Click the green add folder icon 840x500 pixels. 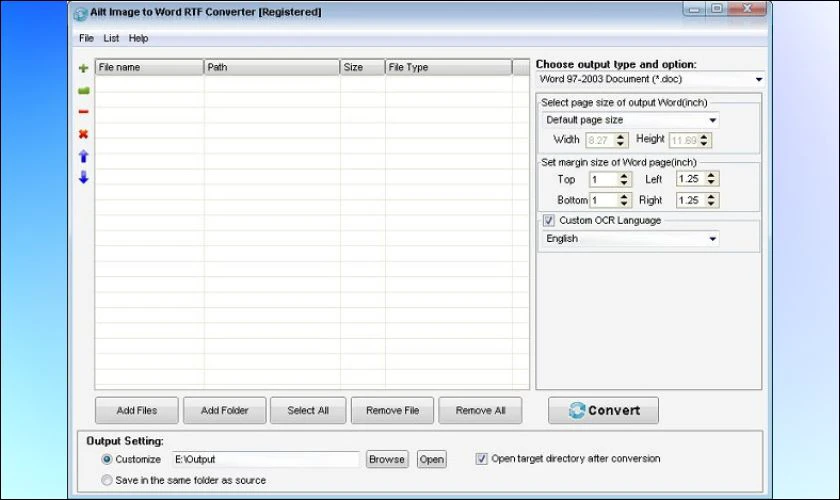click(84, 91)
